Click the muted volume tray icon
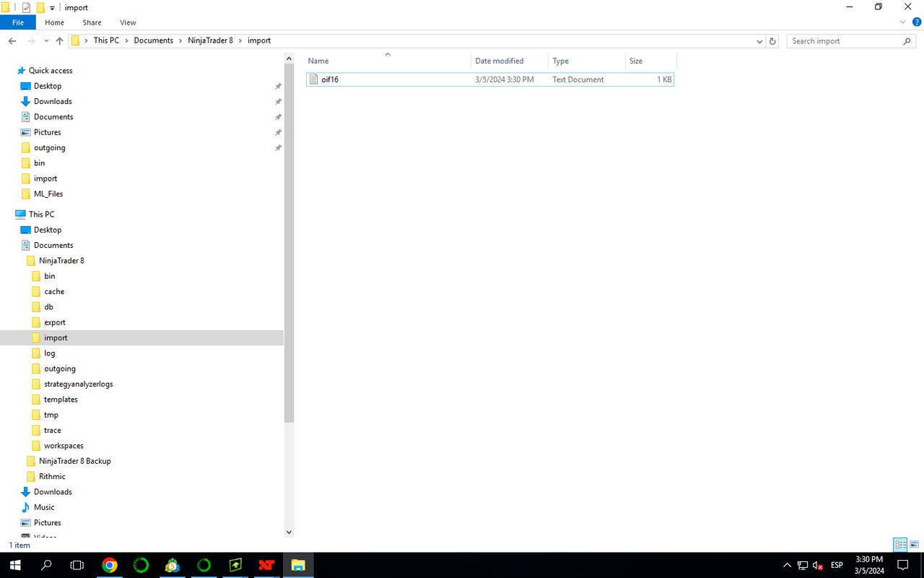Screen dimensions: 924x578 pyautogui.click(x=818, y=565)
